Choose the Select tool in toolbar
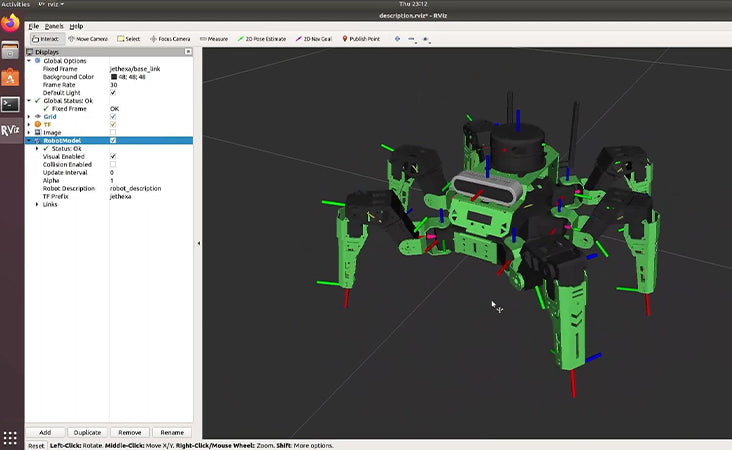Screen dimensions: 732x450 click(x=129, y=39)
